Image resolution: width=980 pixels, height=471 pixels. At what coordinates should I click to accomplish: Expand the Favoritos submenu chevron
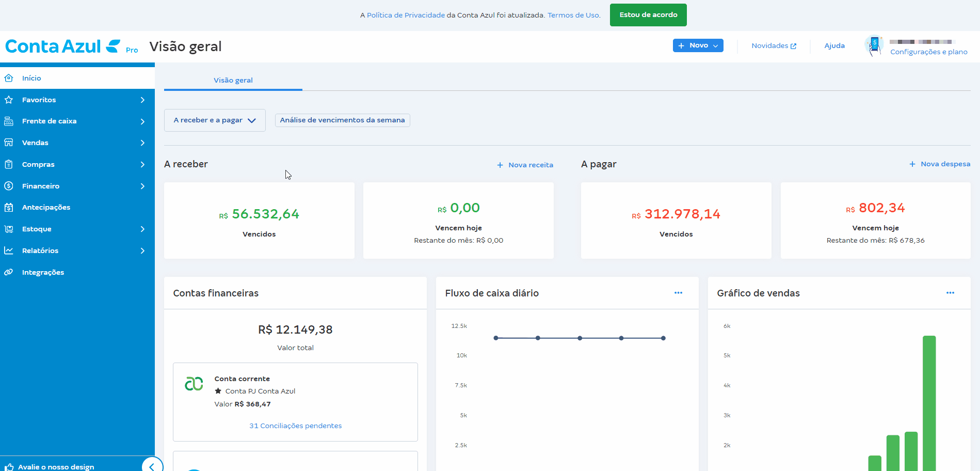coord(142,100)
